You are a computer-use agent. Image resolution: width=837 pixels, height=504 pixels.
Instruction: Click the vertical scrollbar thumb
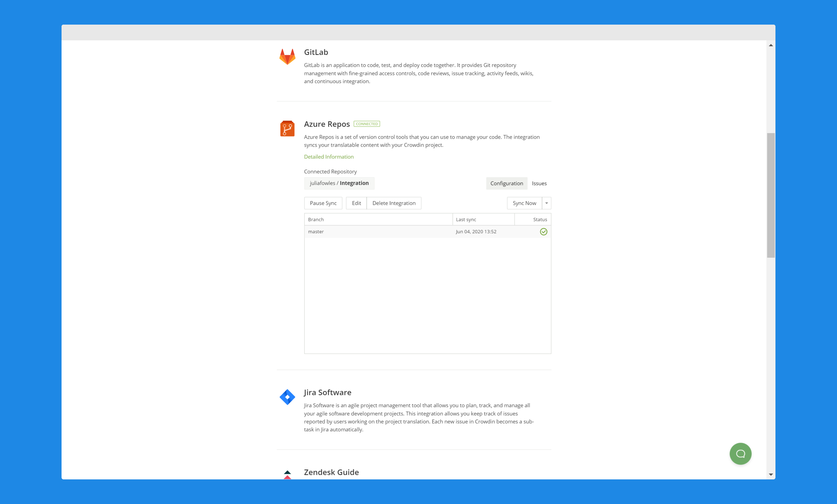771,195
